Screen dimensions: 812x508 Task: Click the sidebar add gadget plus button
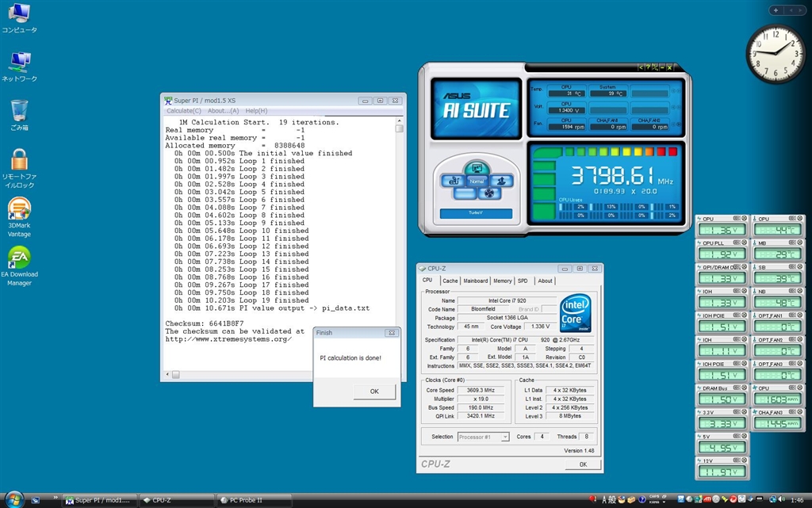coord(776,10)
